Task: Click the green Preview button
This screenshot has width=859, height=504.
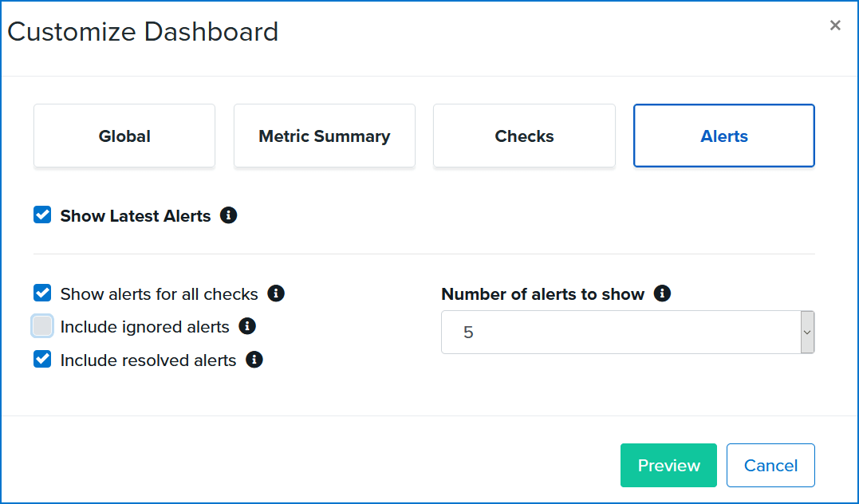Action: click(668, 465)
